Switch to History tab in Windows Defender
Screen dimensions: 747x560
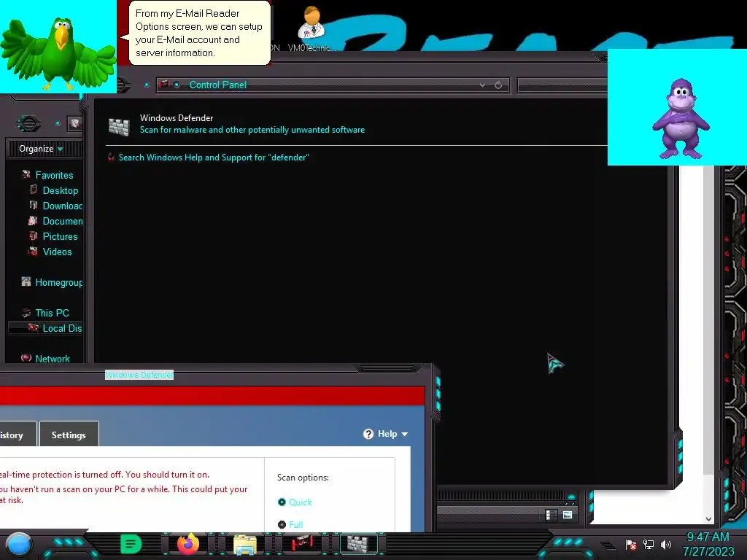[18, 435]
